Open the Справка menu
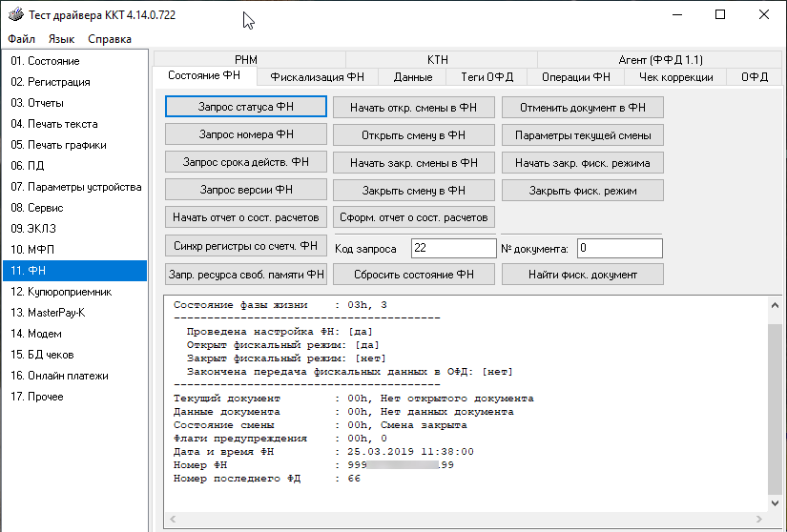The width and height of the screenshot is (787, 532). coord(109,39)
